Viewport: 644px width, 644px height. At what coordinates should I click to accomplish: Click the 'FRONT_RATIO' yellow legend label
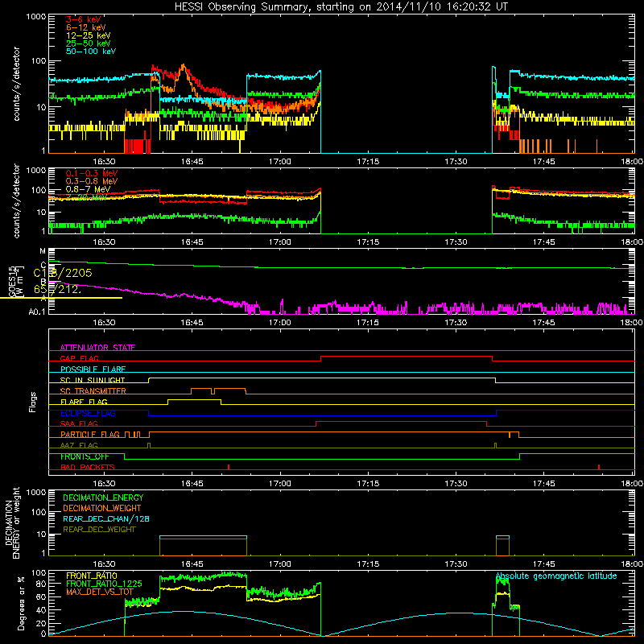[92, 576]
